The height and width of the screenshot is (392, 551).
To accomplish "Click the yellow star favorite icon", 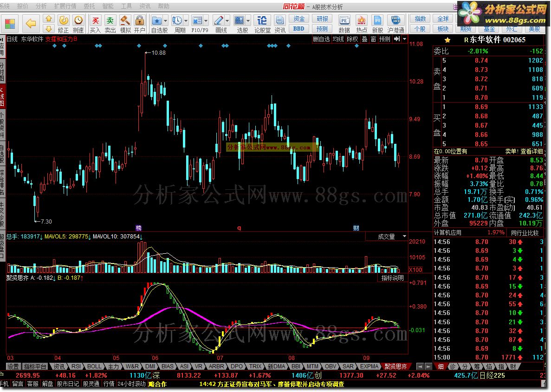I will click(447, 40).
